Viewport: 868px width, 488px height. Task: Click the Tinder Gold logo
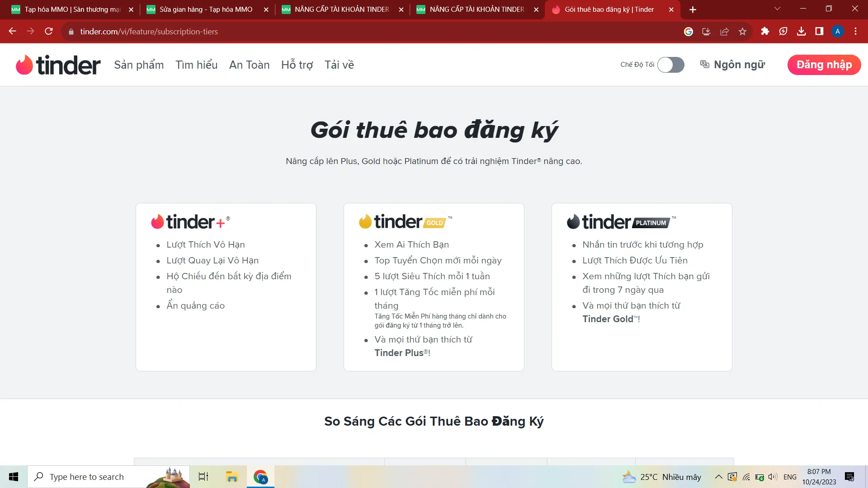[x=405, y=221]
